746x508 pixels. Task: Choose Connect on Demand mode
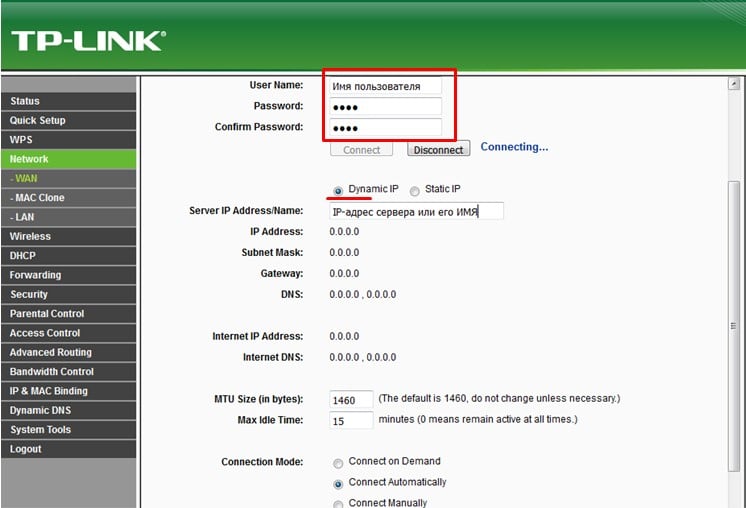click(x=338, y=463)
